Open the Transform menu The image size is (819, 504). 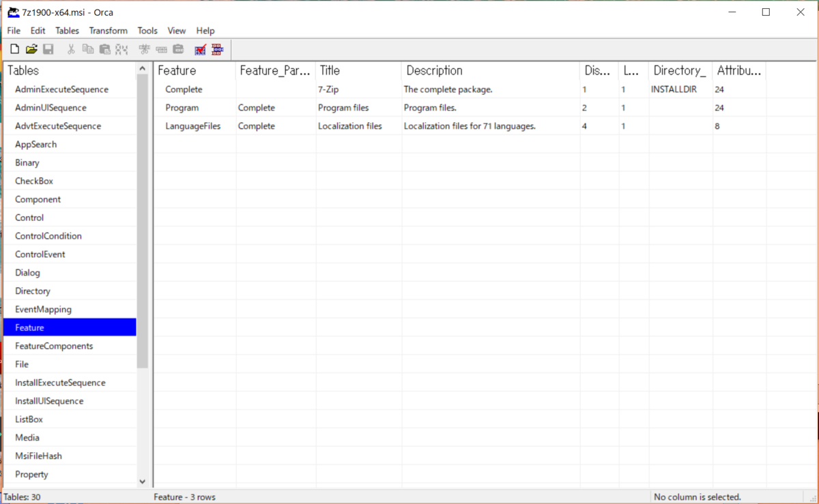coord(108,31)
